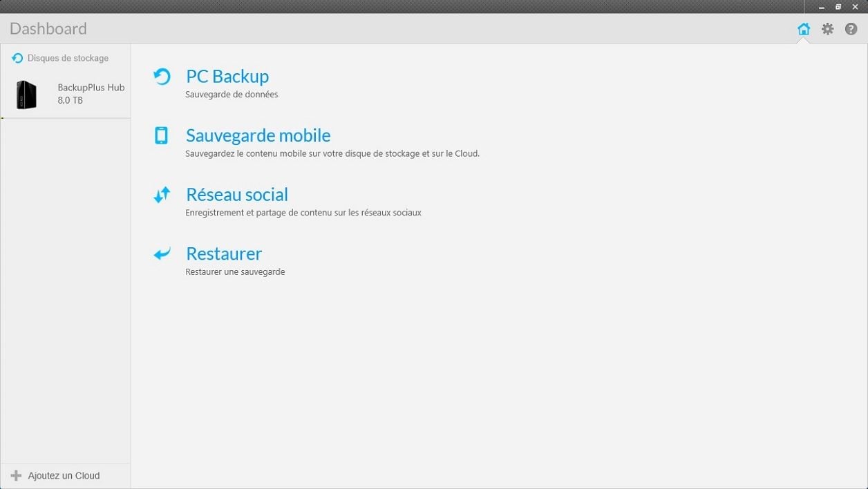Click the Restaurer une sauvegarde description
Image resolution: width=868 pixels, height=489 pixels.
235,272
